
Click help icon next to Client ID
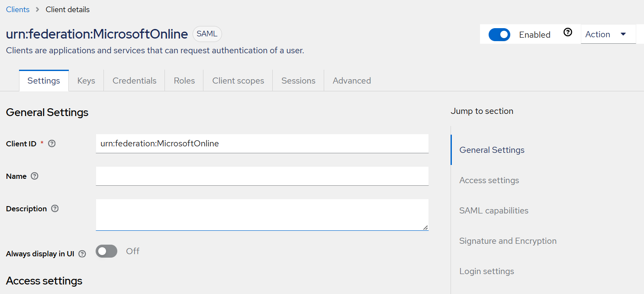pyautogui.click(x=52, y=144)
